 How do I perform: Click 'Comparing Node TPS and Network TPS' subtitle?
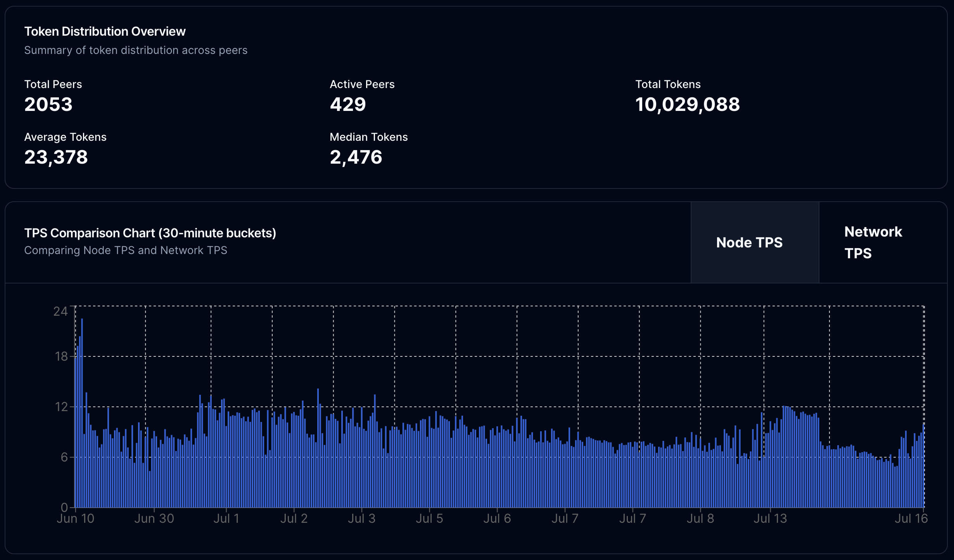pos(126,251)
